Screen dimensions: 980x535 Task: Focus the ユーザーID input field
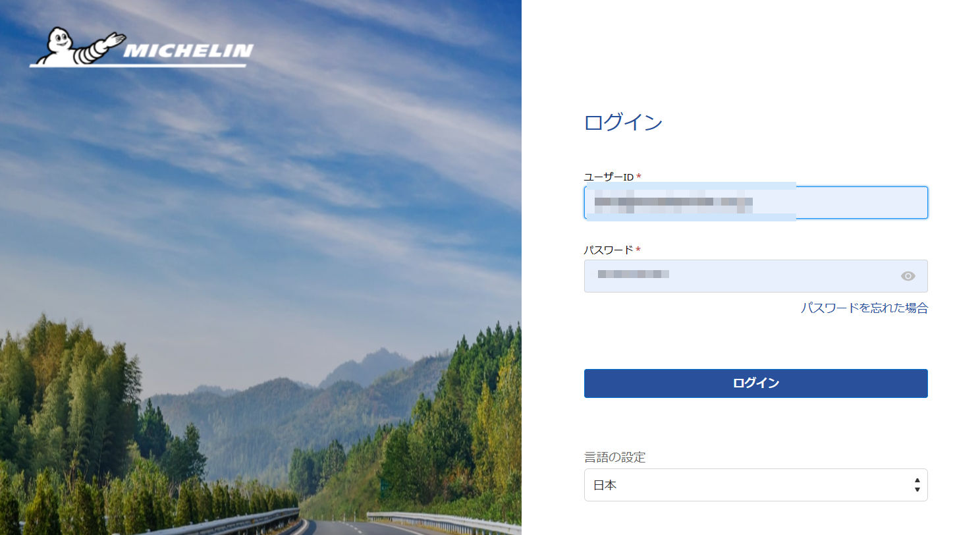(756, 202)
